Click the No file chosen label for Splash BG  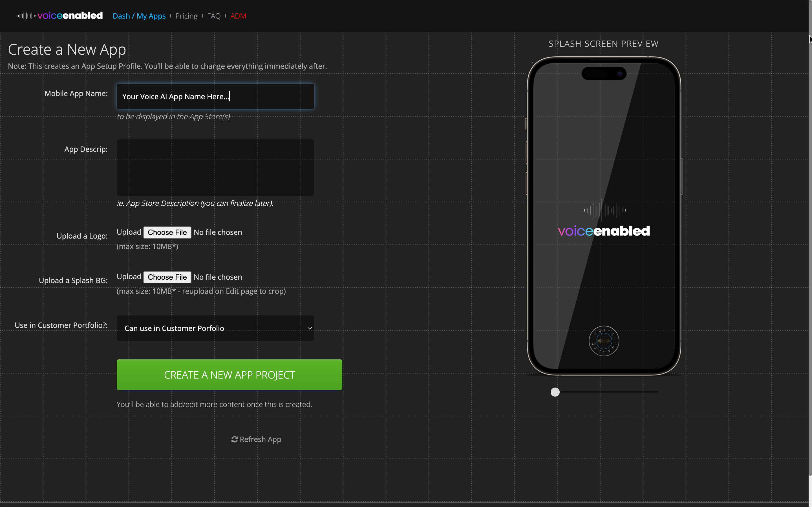point(218,277)
